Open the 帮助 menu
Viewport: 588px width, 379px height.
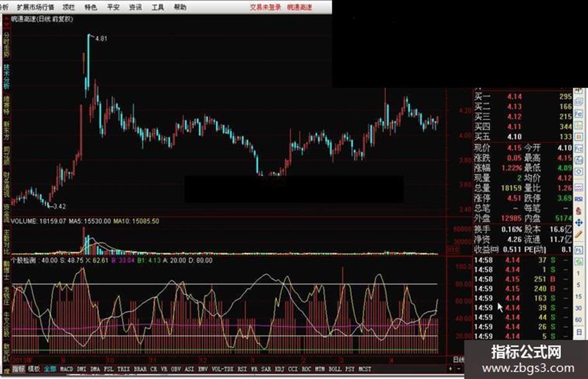point(180,7)
